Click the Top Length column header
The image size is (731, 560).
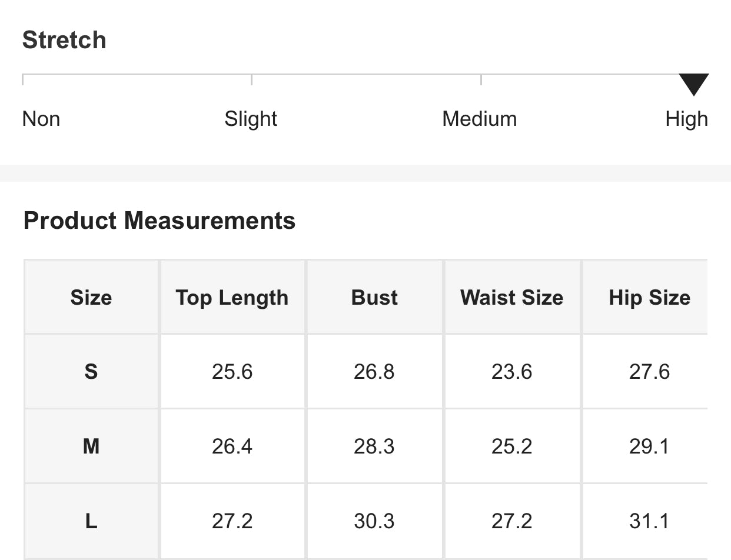pyautogui.click(x=232, y=298)
